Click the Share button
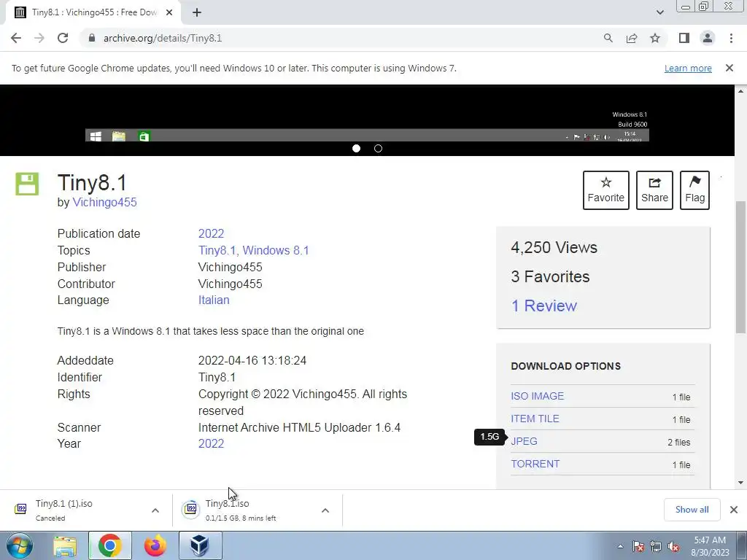Image resolution: width=747 pixels, height=560 pixels. tap(654, 190)
